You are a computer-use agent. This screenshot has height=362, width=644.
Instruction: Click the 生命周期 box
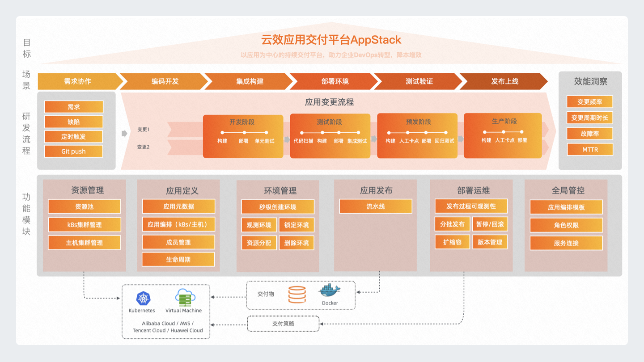pos(178,259)
